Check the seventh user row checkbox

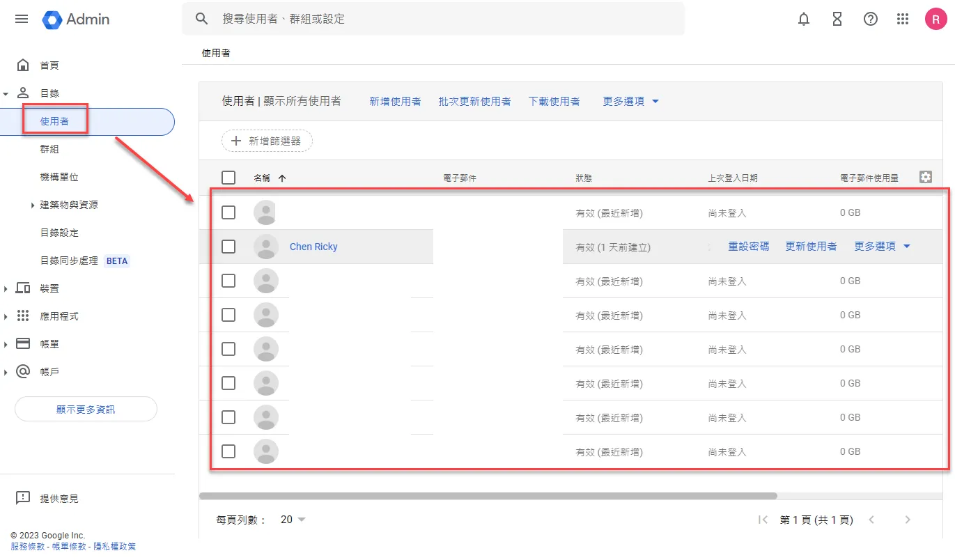coord(228,417)
